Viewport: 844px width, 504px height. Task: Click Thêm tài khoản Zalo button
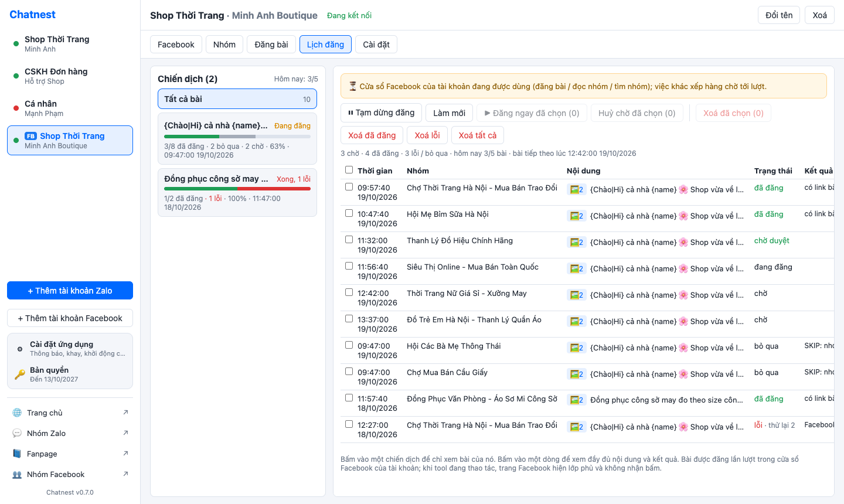click(70, 291)
